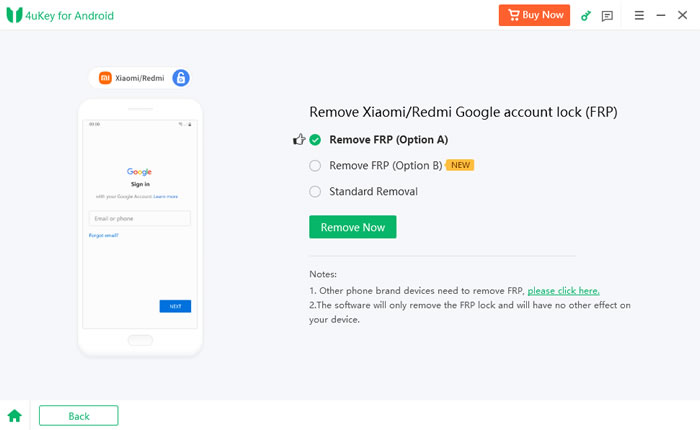Go to home via house icon
This screenshot has height=430, width=700.
pos(15,416)
